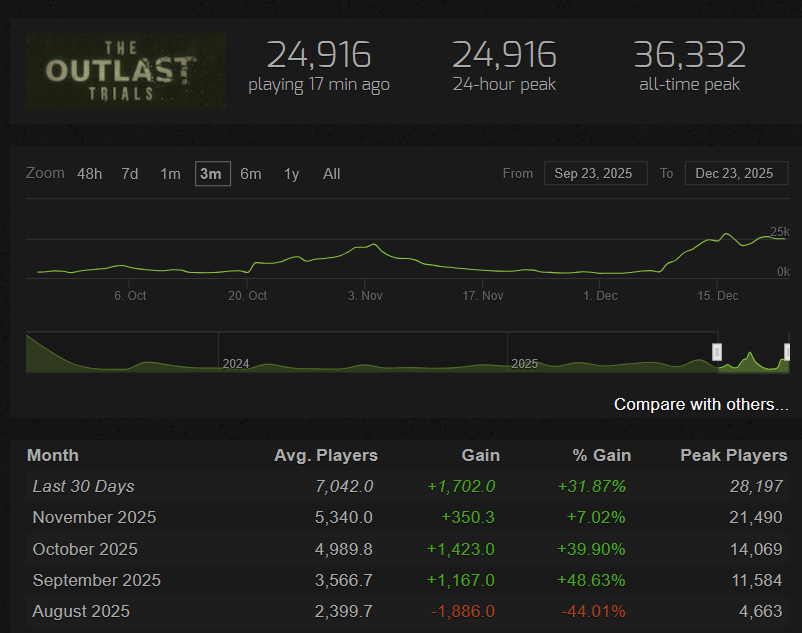The image size is (802, 633).
Task: Select the Last 30 Days row label
Action: [83, 486]
